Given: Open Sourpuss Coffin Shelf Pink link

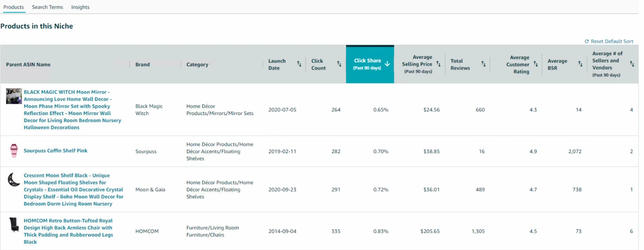Looking at the screenshot, I should point(56,151).
